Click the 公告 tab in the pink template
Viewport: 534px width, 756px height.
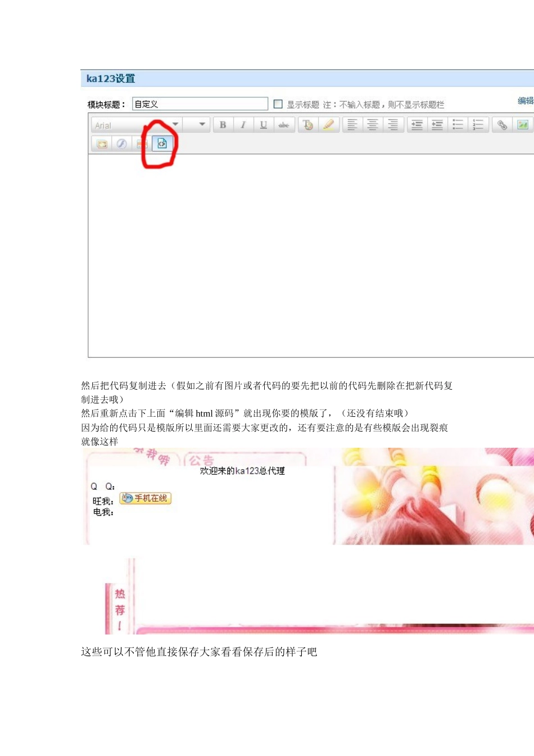click(x=201, y=460)
